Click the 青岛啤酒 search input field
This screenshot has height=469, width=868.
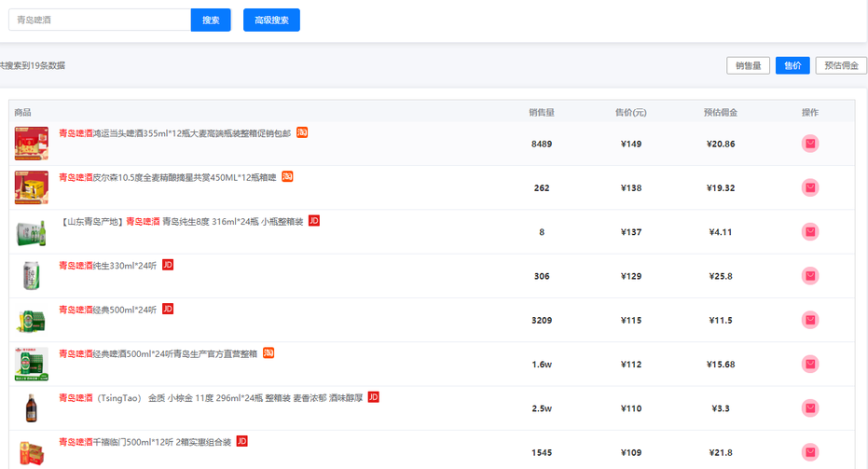point(99,21)
